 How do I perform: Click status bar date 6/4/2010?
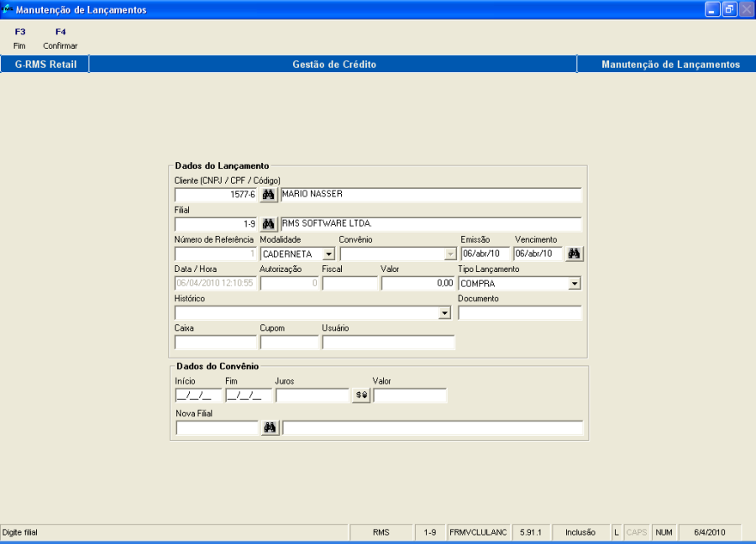pos(710,532)
